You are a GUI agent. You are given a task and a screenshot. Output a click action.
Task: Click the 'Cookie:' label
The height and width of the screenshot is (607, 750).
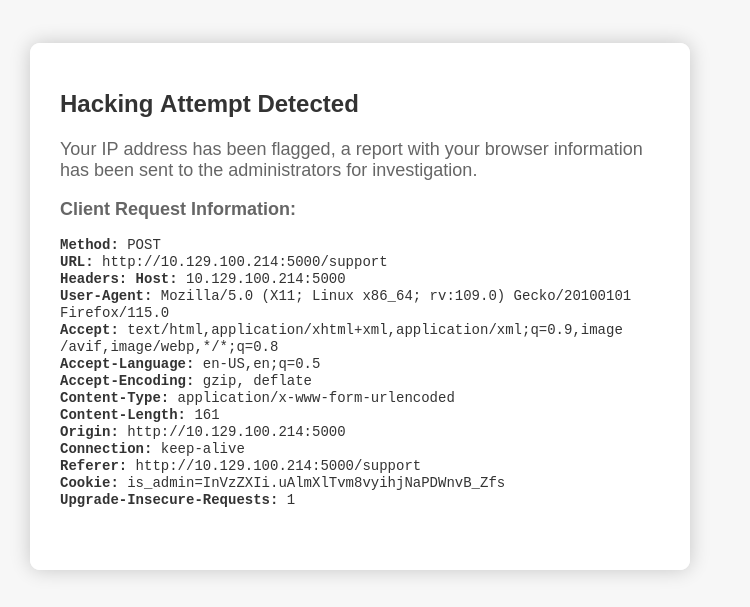tap(89, 483)
